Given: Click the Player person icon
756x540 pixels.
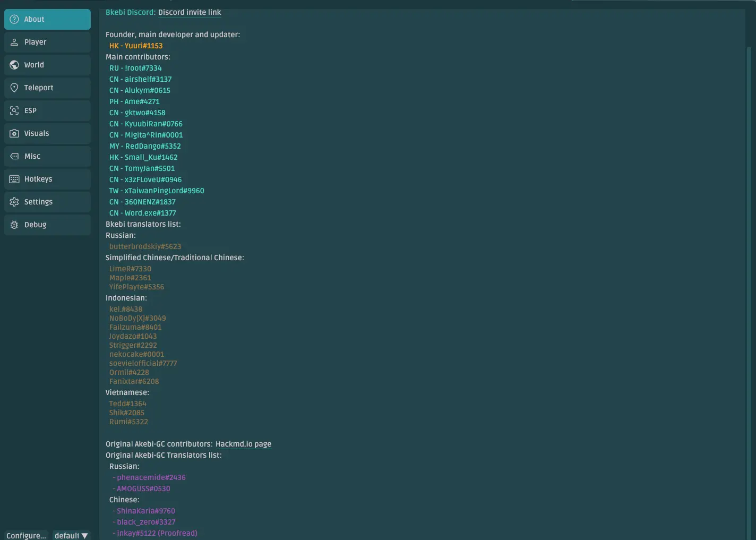Looking at the screenshot, I should 14,42.
